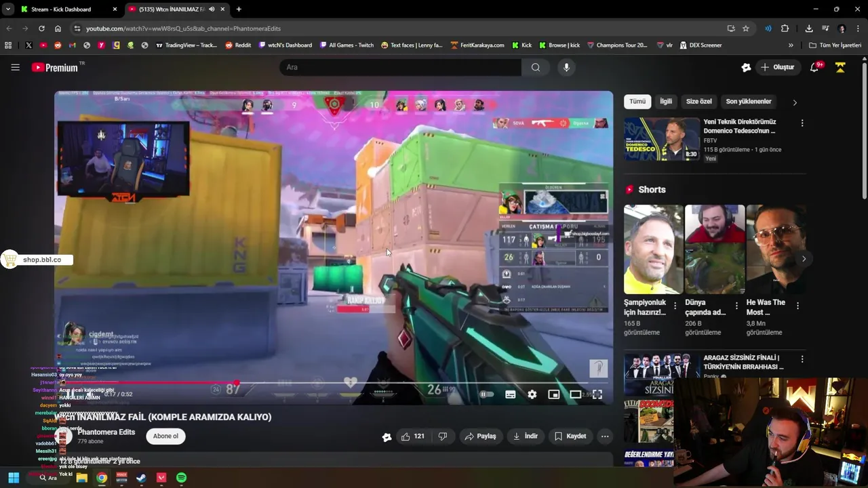
Task: Open options for Şampiyonluk short
Action: [x=675, y=306]
